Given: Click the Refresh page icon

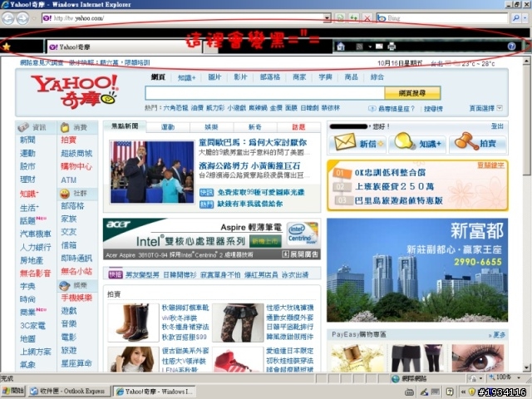Looking at the screenshot, I should [354, 18].
